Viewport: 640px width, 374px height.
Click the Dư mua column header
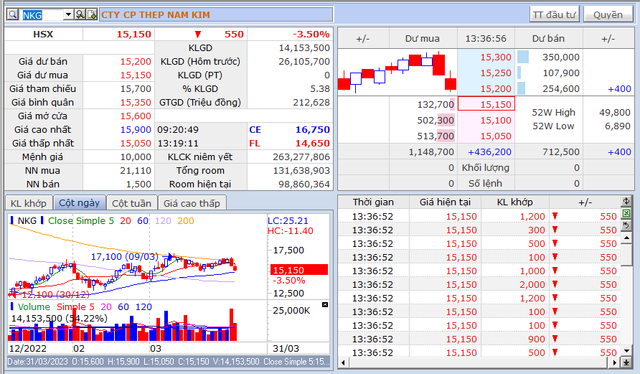click(x=422, y=39)
